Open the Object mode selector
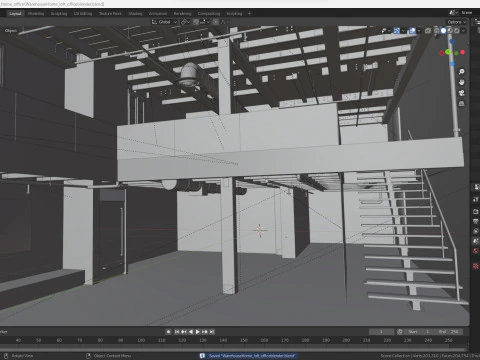Image resolution: width=480 pixels, height=360 pixels. [x=10, y=31]
